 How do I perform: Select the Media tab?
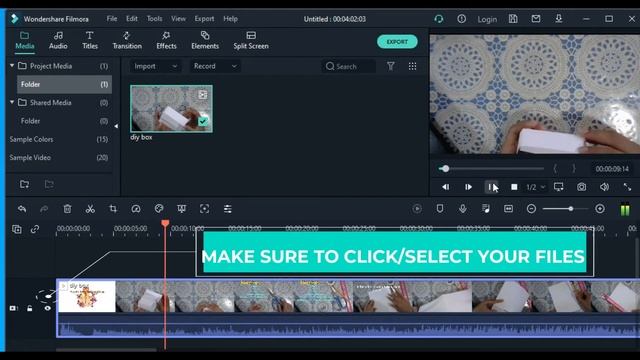24,41
